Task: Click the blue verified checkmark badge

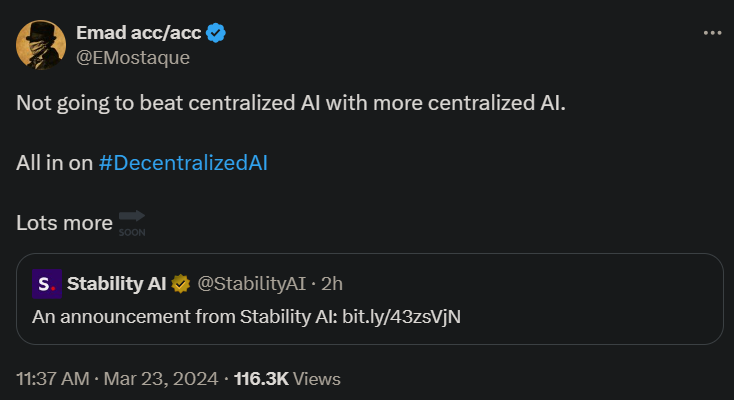Action: pyautogui.click(x=216, y=33)
